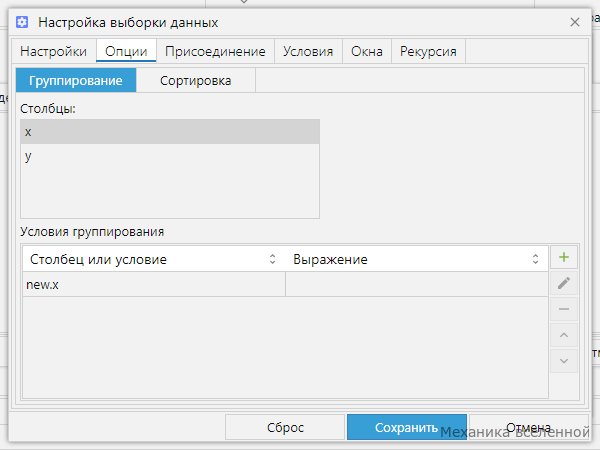Switch to the Присоединение tab
This screenshot has height=450, width=600.
coord(215,51)
